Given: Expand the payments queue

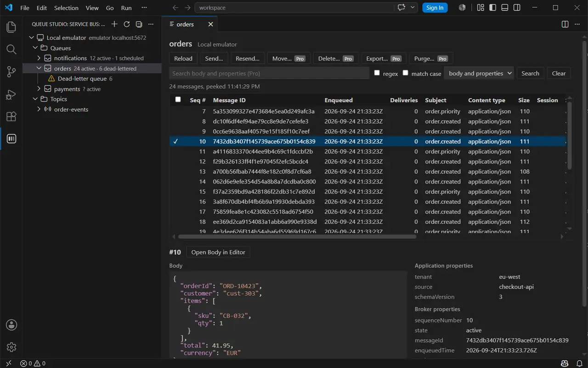Looking at the screenshot, I should pos(39,89).
